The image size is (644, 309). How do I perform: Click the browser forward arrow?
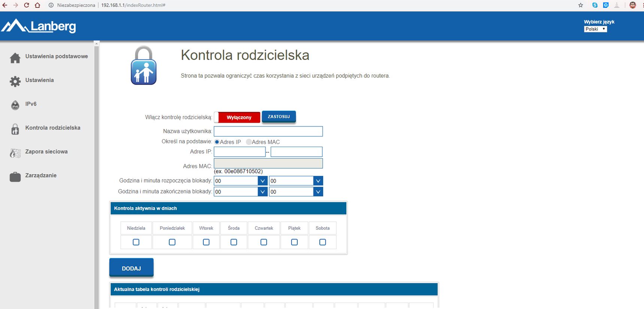tap(16, 5)
